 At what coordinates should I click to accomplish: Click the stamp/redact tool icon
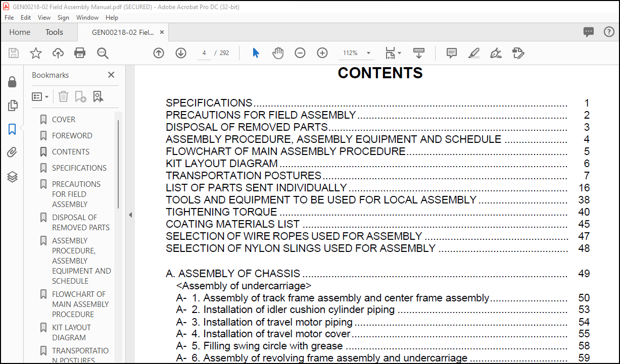click(x=518, y=53)
